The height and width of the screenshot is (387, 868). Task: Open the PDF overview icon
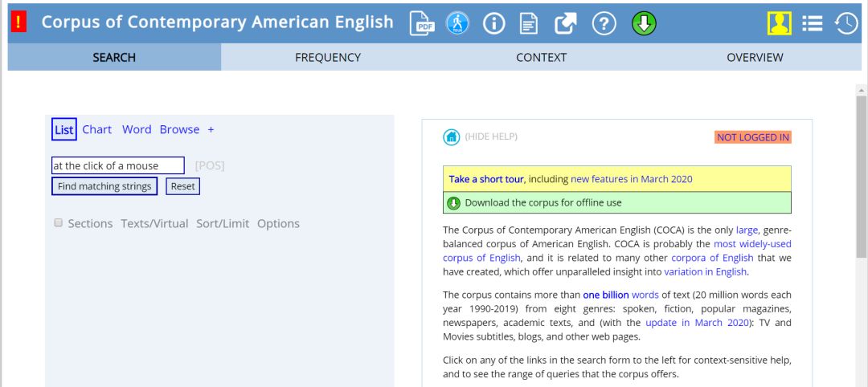(422, 23)
